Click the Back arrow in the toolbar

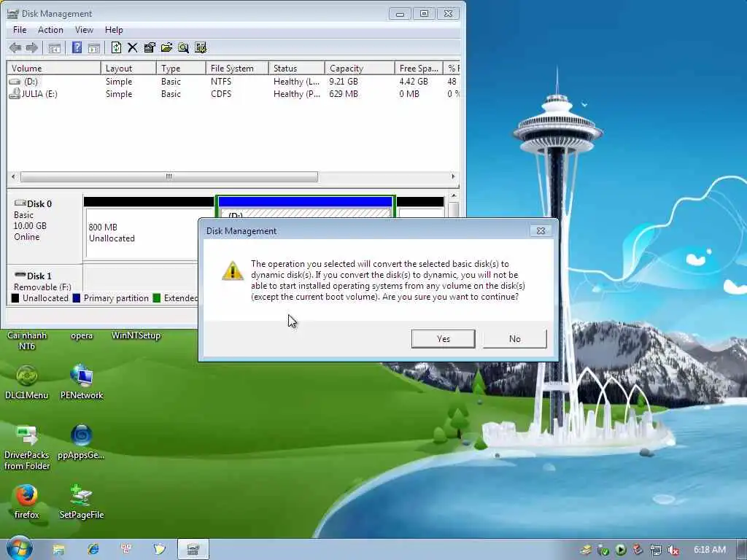(x=15, y=47)
